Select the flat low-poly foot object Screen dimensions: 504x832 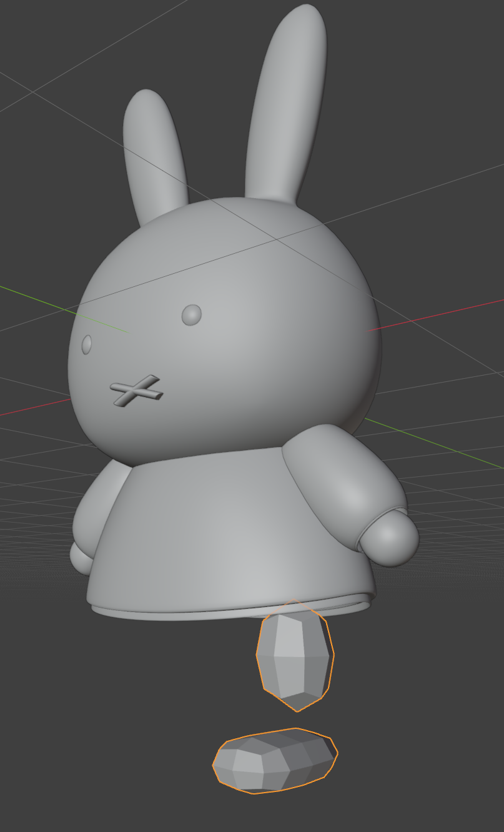pos(275,761)
